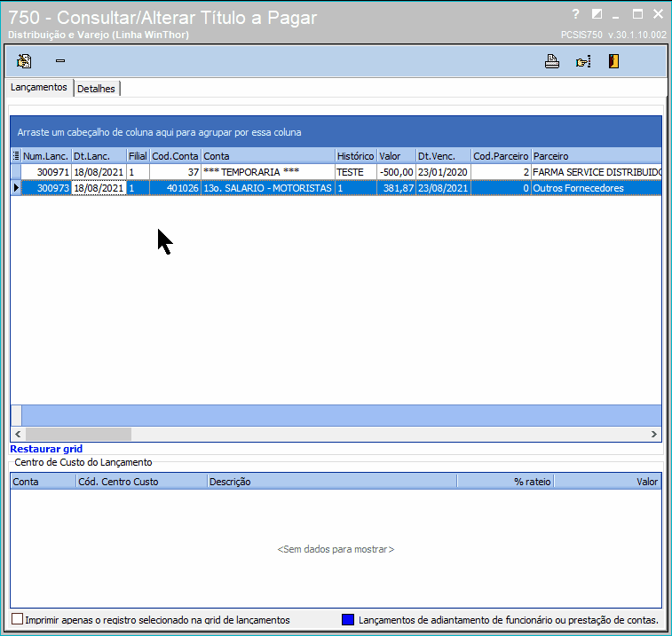Click the grid column chooser icon

[x=16, y=156]
